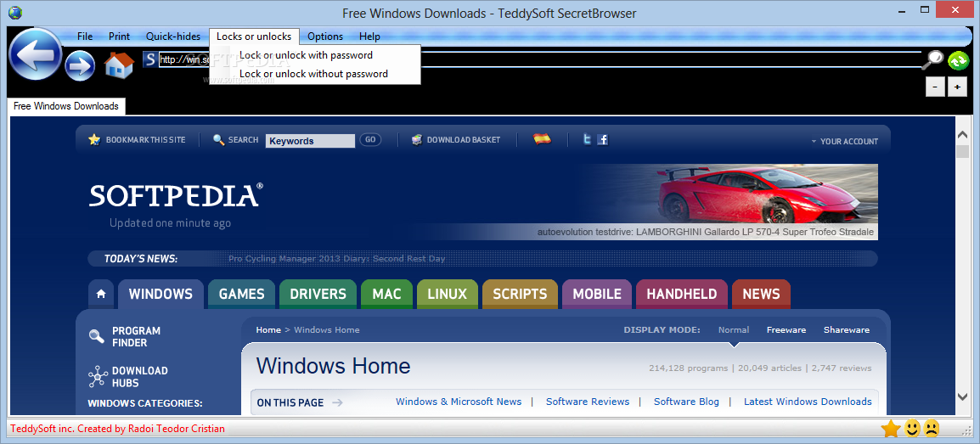
Task: Click the Bookmark This Site link text
Action: 145,140
